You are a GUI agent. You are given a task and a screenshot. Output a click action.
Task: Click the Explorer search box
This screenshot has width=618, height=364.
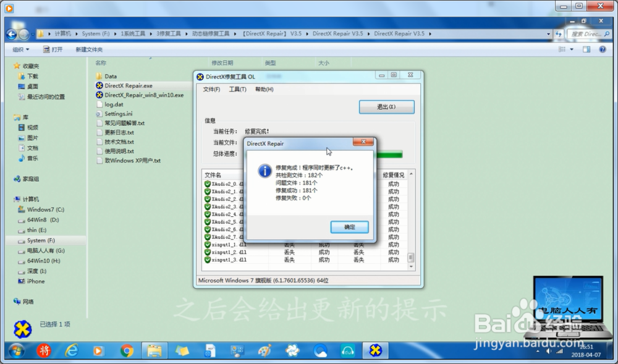tap(588, 34)
